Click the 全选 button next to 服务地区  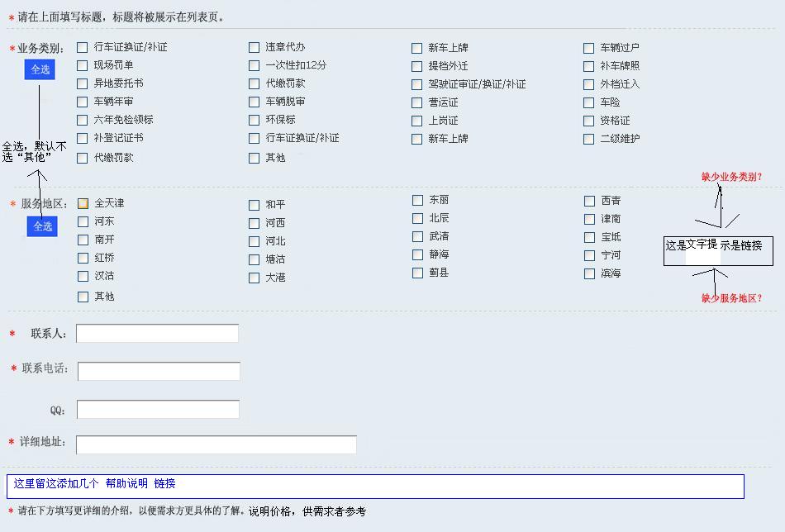[41, 226]
